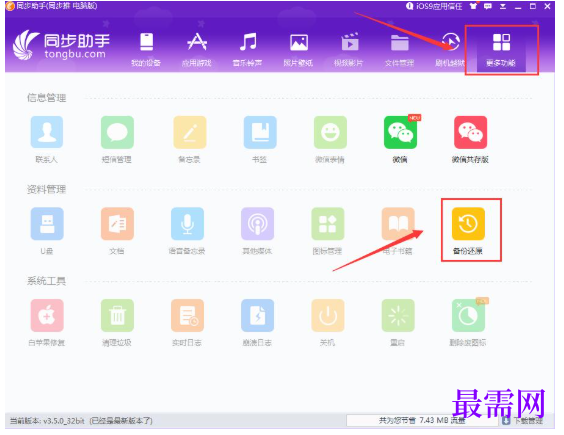Screen dimensions: 564x435
Task: Switch to 音乐铃声 tab
Action: pos(247,49)
